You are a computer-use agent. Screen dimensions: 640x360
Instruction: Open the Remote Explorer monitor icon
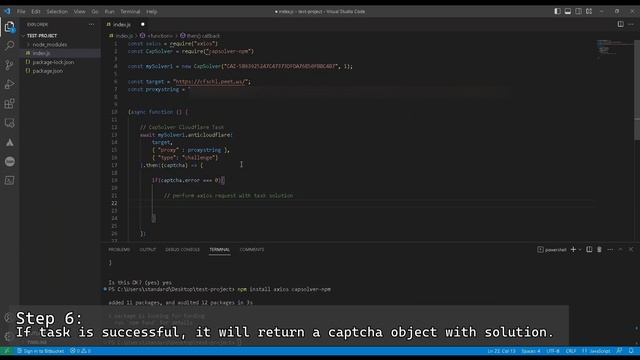[9, 123]
